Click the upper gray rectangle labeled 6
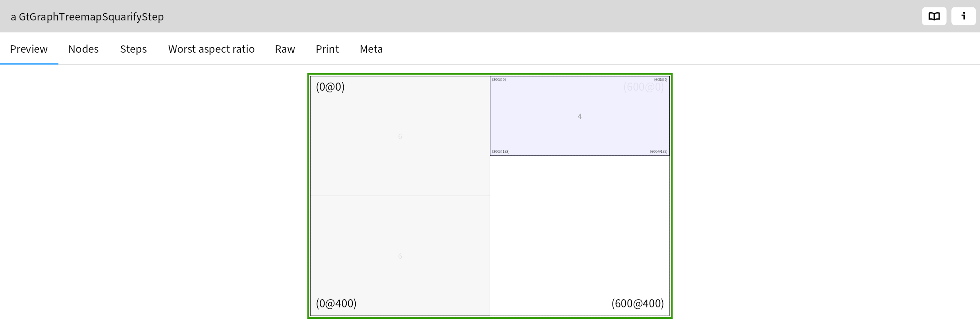980x327 pixels. click(x=400, y=137)
